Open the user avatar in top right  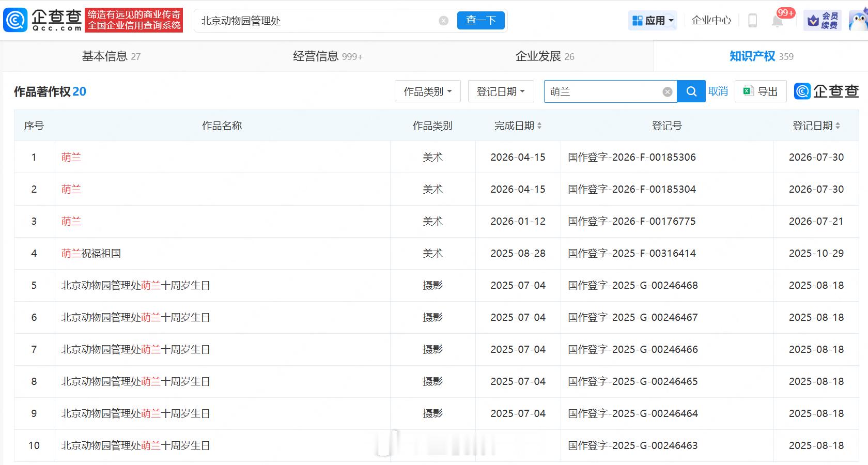[858, 21]
